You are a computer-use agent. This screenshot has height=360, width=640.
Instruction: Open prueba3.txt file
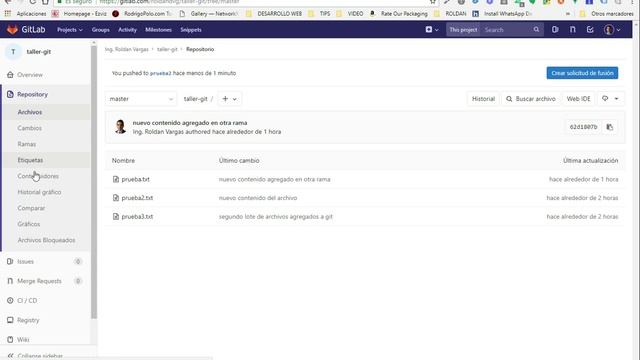pyautogui.click(x=137, y=217)
